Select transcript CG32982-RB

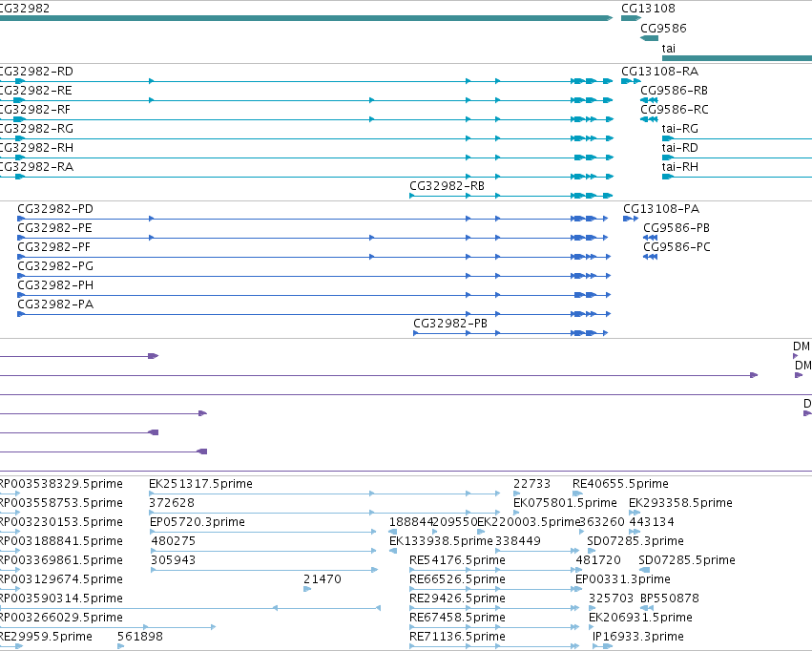point(447,186)
